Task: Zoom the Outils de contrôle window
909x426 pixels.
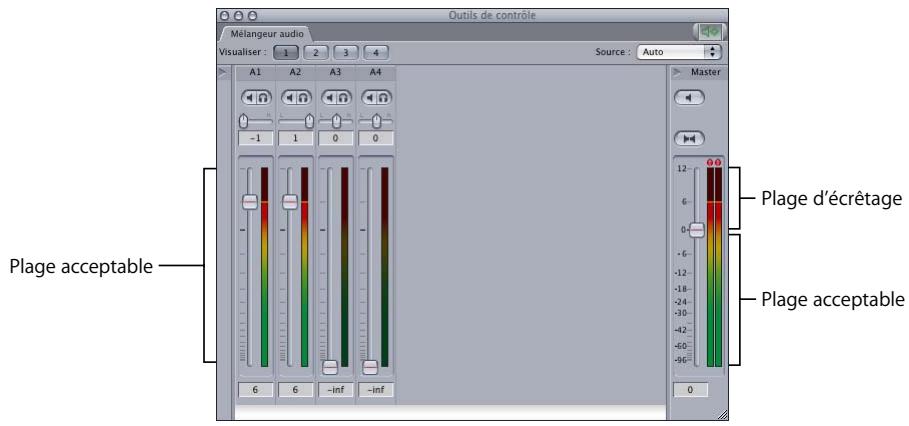Action: coord(252,16)
